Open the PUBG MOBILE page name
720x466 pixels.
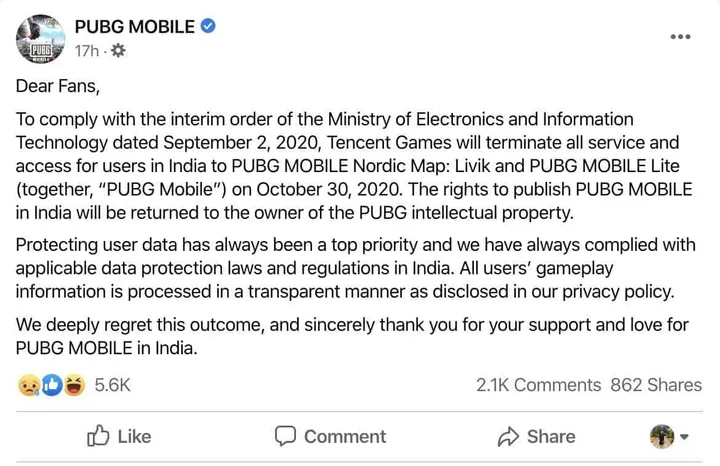point(135,27)
